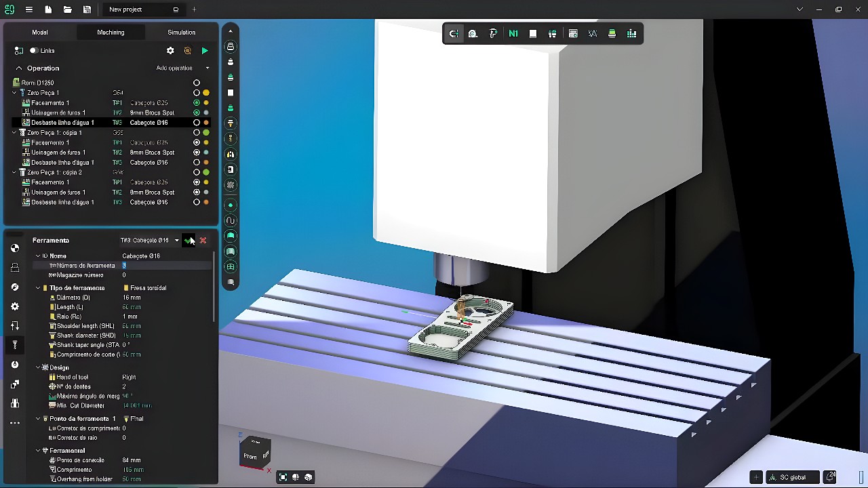Switch to the Simulation tab
Image resolution: width=868 pixels, height=488 pixels.
pyautogui.click(x=181, y=32)
